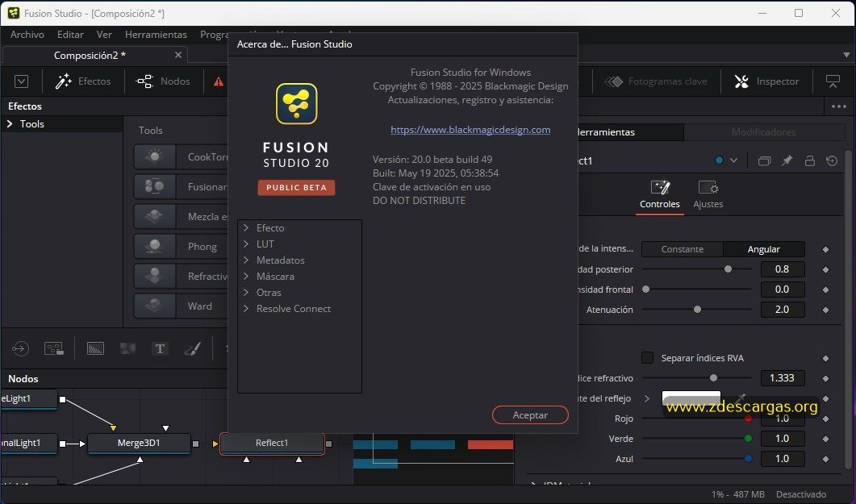Expand the LUT entry
Viewport: 856px width, 504px height.
coord(246,244)
